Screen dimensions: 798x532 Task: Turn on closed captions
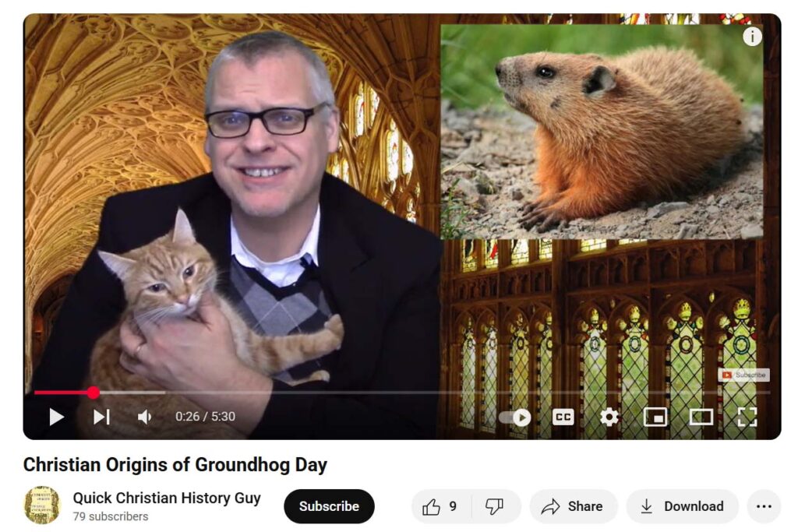point(563,417)
